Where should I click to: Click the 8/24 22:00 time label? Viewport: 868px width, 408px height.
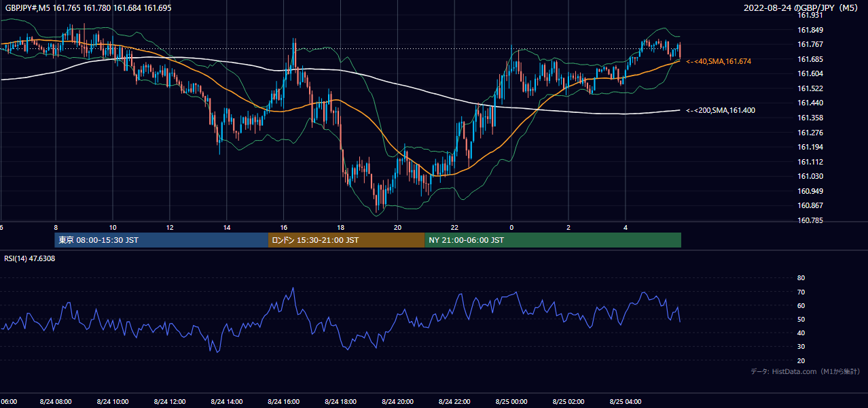pos(455,401)
